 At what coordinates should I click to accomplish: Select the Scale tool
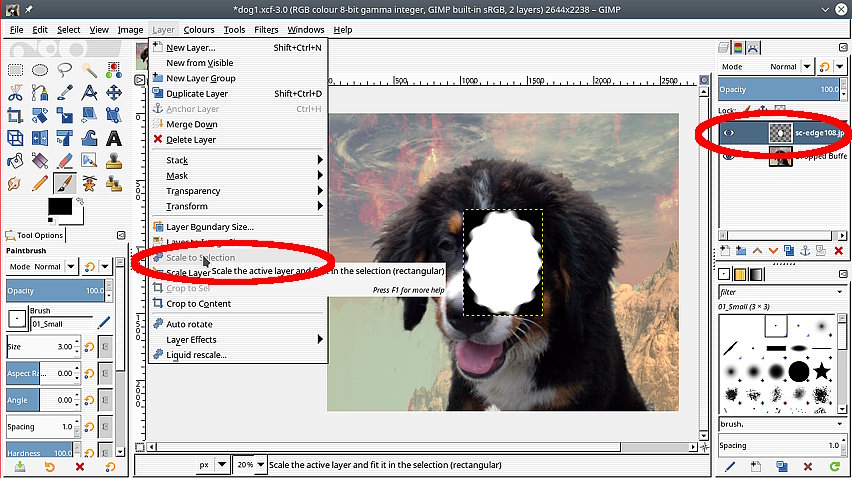coord(65,116)
